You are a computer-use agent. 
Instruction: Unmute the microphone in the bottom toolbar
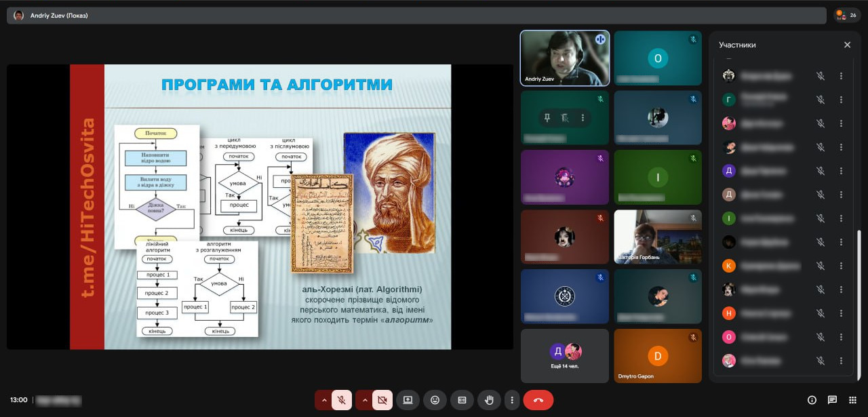point(342,400)
